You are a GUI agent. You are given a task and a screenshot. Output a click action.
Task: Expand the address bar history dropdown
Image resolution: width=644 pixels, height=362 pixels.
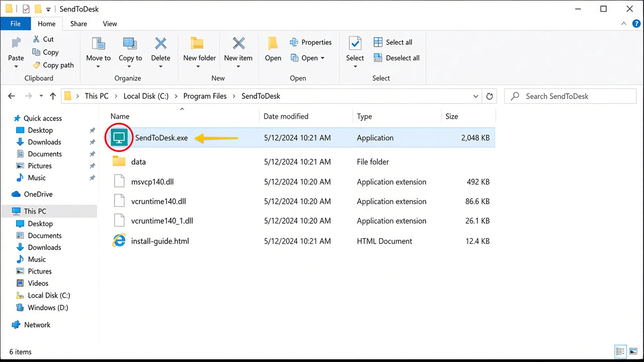[475, 96]
